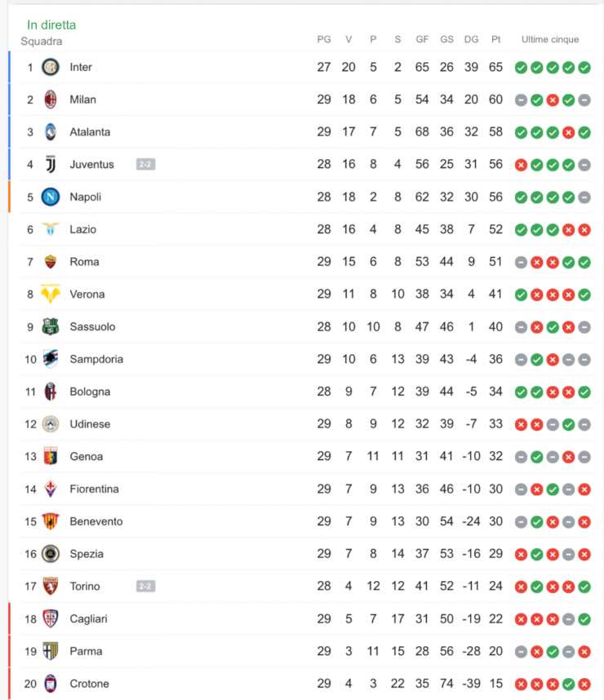Click the In diretta label
The image size is (604, 700).
click(51, 25)
